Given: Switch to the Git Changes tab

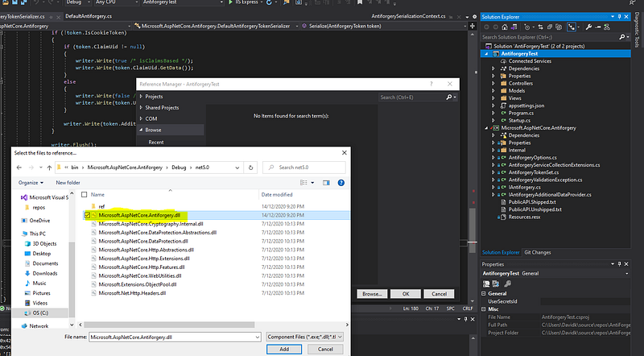Looking at the screenshot, I should coord(537,252).
